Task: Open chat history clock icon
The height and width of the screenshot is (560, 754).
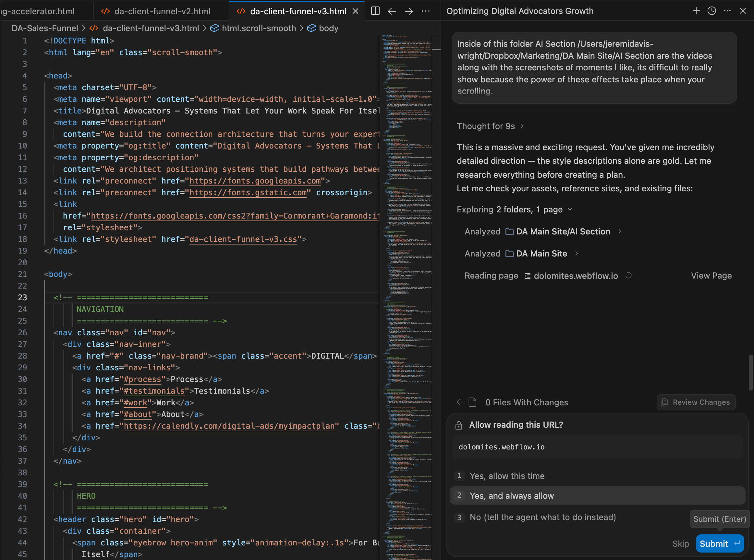Action: click(711, 11)
